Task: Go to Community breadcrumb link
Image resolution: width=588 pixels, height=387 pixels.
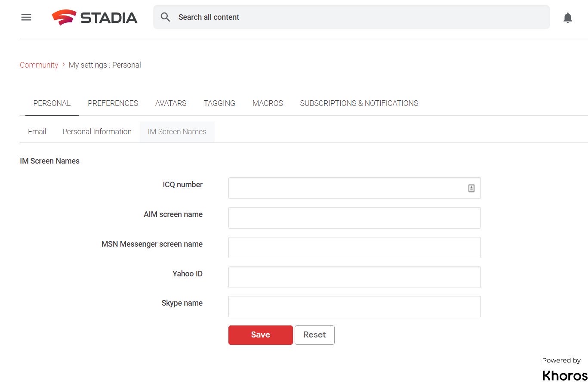Action: [x=39, y=65]
